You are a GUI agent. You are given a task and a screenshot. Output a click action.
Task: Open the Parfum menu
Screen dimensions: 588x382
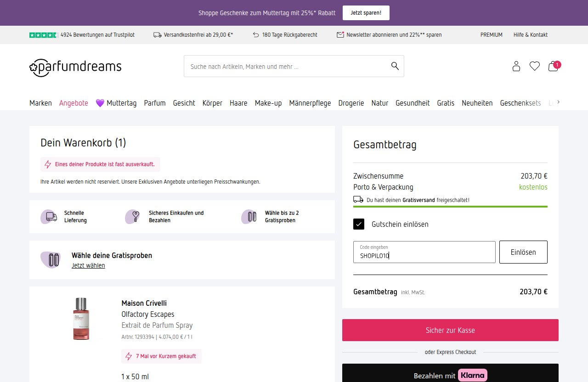pyautogui.click(x=155, y=103)
